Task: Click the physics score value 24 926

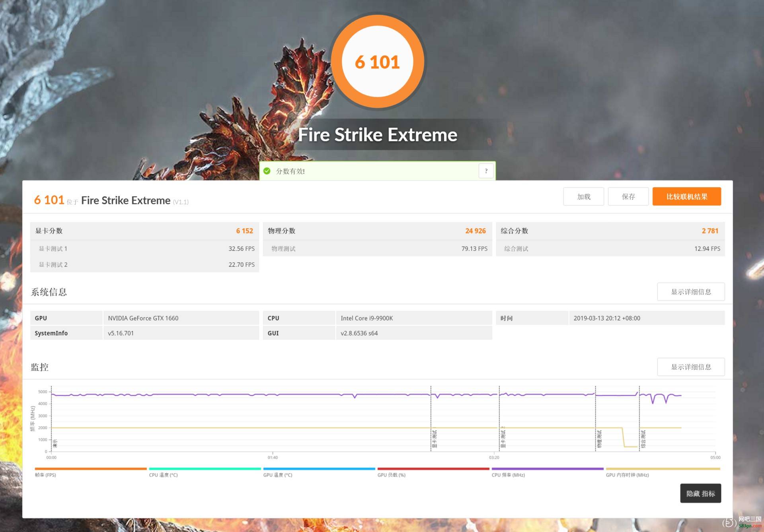Action: coord(476,231)
